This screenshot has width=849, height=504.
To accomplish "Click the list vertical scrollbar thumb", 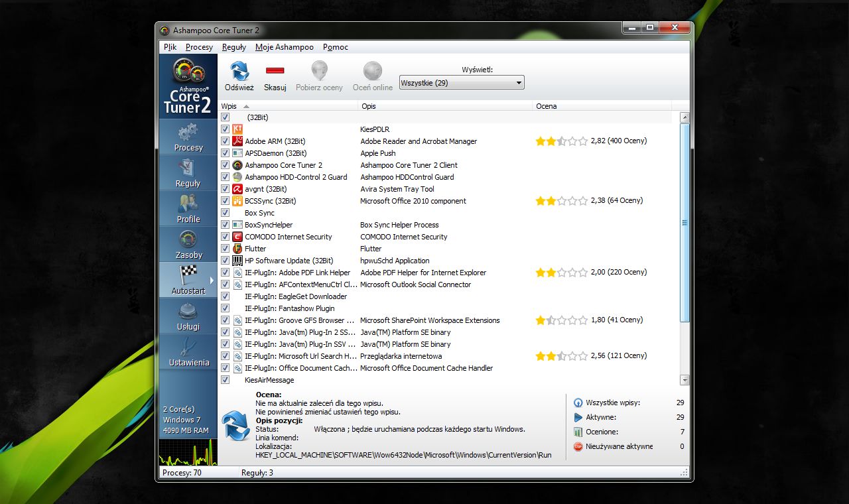I will [x=685, y=223].
